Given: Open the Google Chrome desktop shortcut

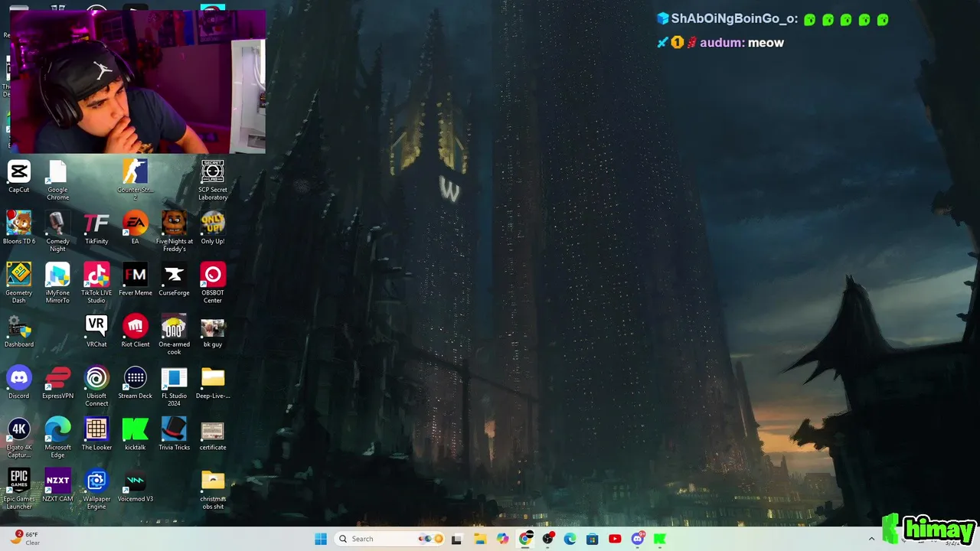Looking at the screenshot, I should pos(57,181).
